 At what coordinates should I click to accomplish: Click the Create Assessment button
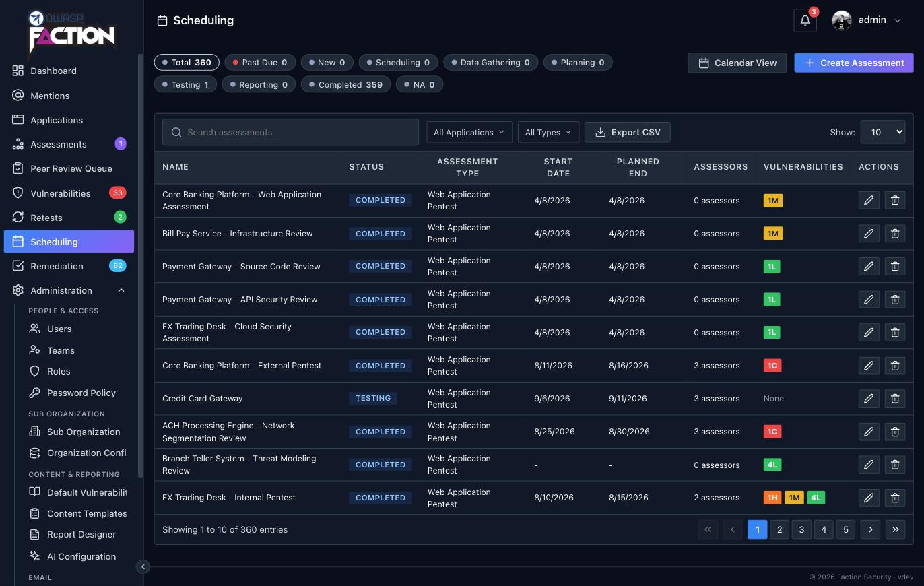click(x=854, y=63)
